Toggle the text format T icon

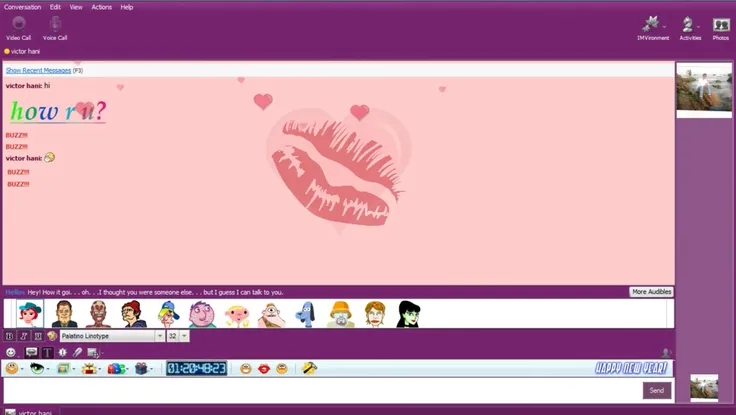[x=47, y=352]
